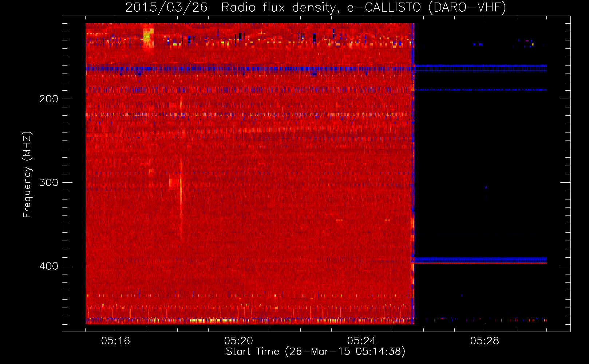The height and width of the screenshot is (364, 589).
Task: Click the 'Frequency (MHZ)' axis label
Action: pos(27,175)
